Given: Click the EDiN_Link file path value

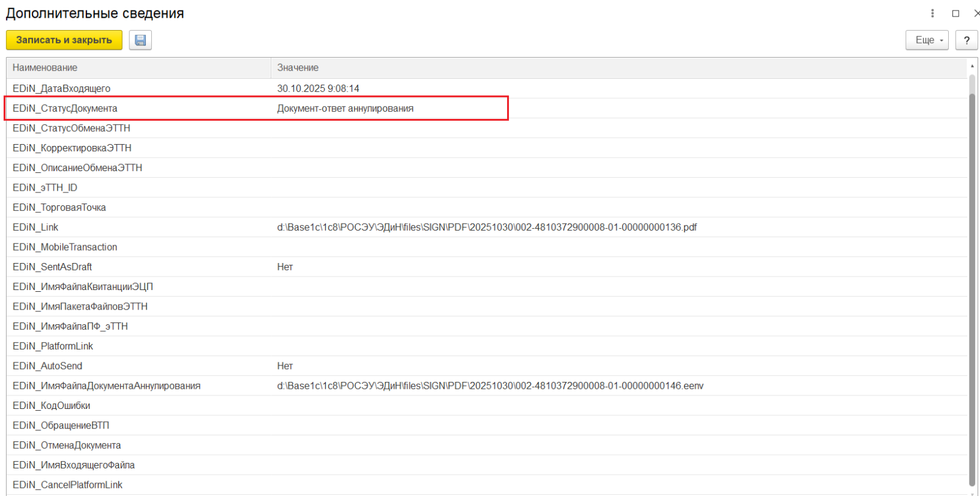Looking at the screenshot, I should click(486, 227).
